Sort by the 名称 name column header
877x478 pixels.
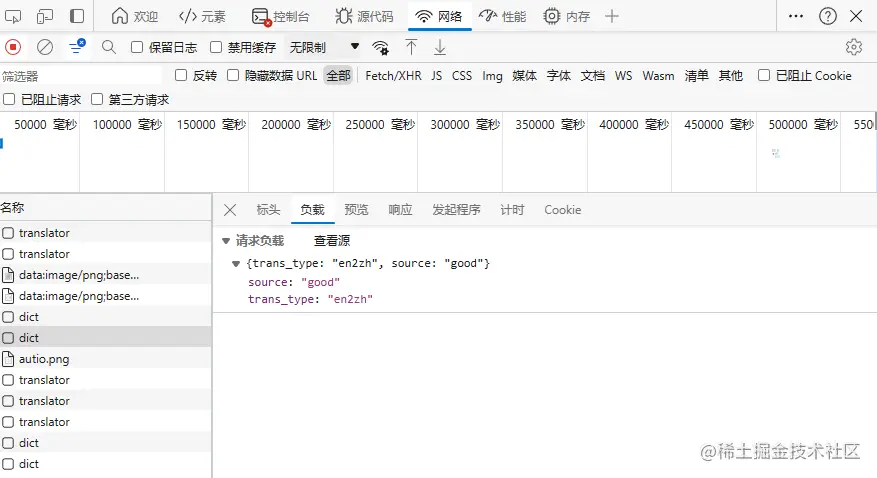click(x=12, y=207)
